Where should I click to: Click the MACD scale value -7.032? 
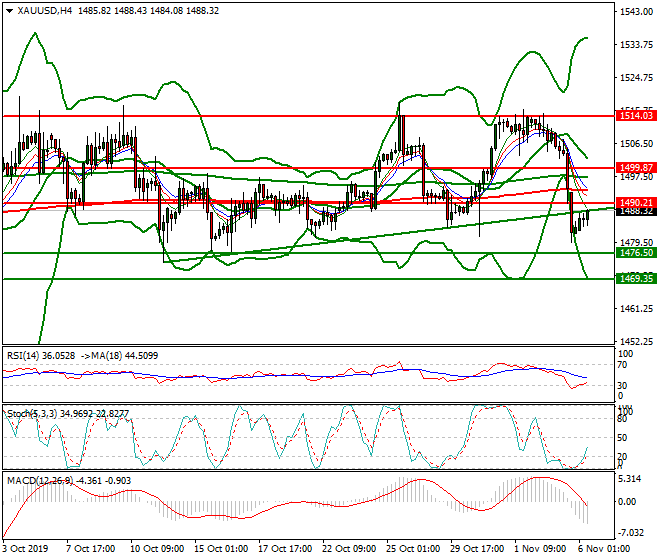click(631, 533)
